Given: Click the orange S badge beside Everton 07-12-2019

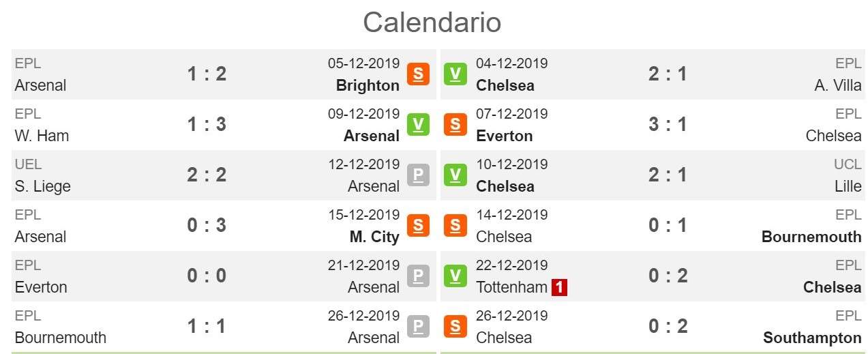Looking at the screenshot, I should click(x=455, y=124).
